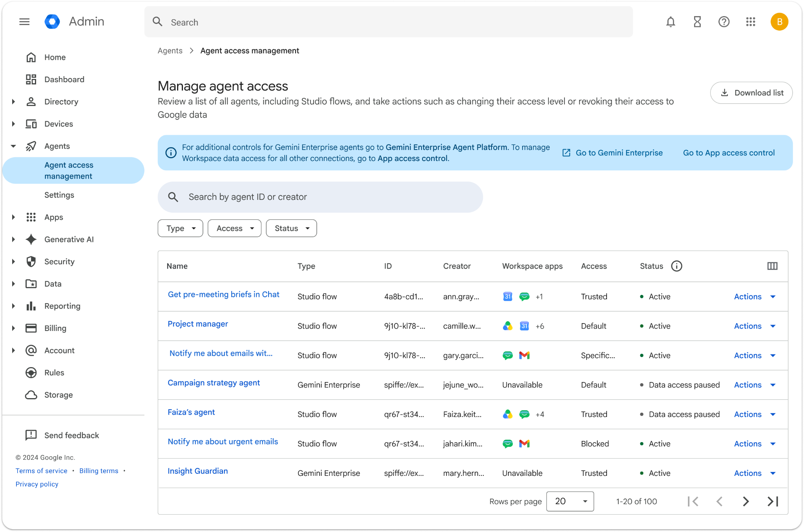The width and height of the screenshot is (804, 532).
Task: Expand the Apps section arrow
Action: pyautogui.click(x=13, y=217)
